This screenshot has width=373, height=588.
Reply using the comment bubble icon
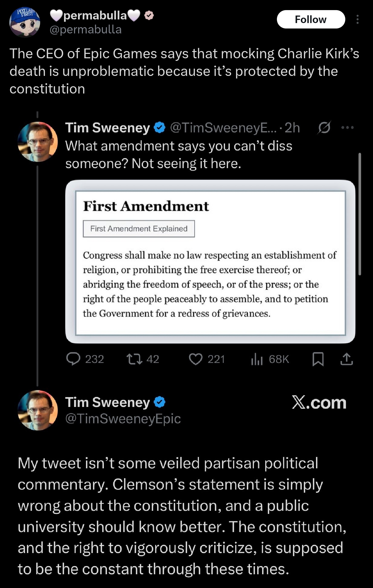(x=73, y=359)
